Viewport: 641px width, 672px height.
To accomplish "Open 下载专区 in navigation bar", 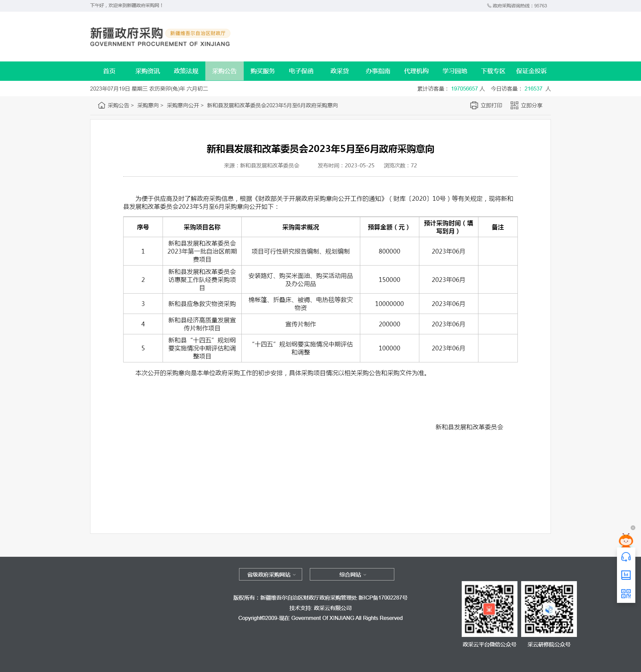I will pyautogui.click(x=493, y=71).
